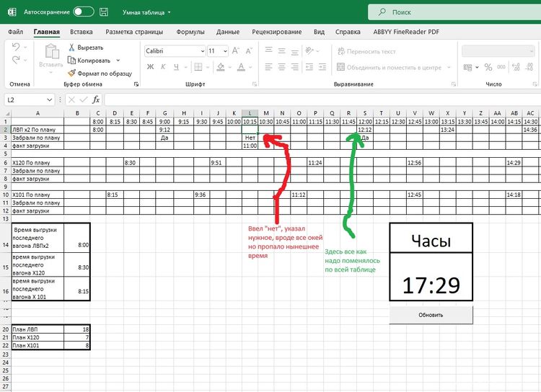This screenshot has height=392, width=541.
Task: Click the Обновить button under the clock
Action: click(x=431, y=315)
